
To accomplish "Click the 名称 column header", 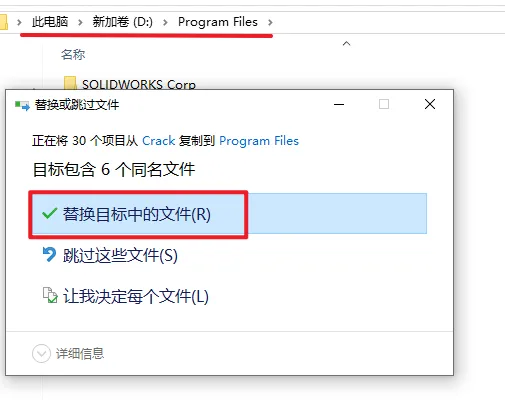I will tap(73, 54).
